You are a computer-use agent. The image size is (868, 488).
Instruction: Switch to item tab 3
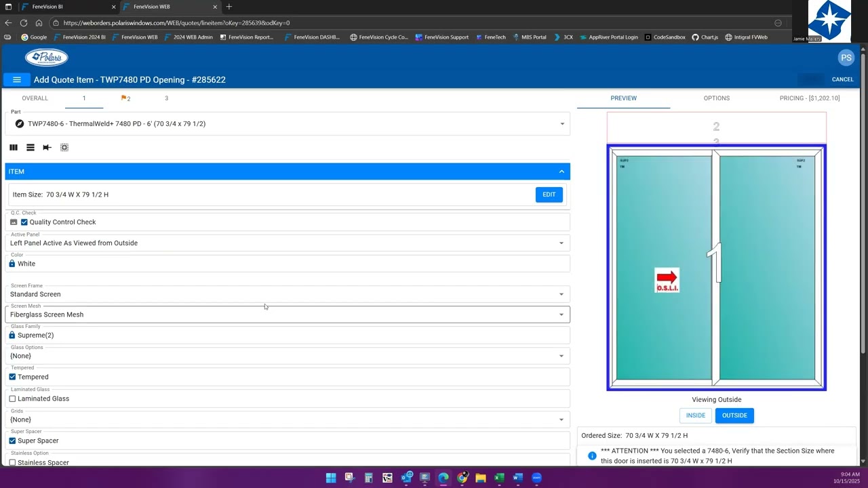tap(166, 98)
